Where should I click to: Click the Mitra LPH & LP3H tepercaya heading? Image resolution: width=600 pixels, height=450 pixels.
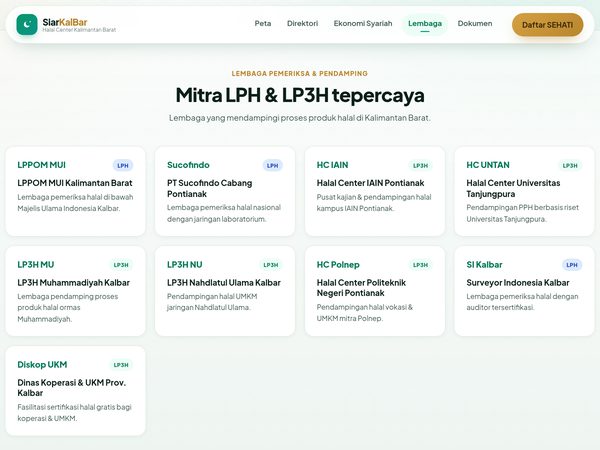coord(300,95)
